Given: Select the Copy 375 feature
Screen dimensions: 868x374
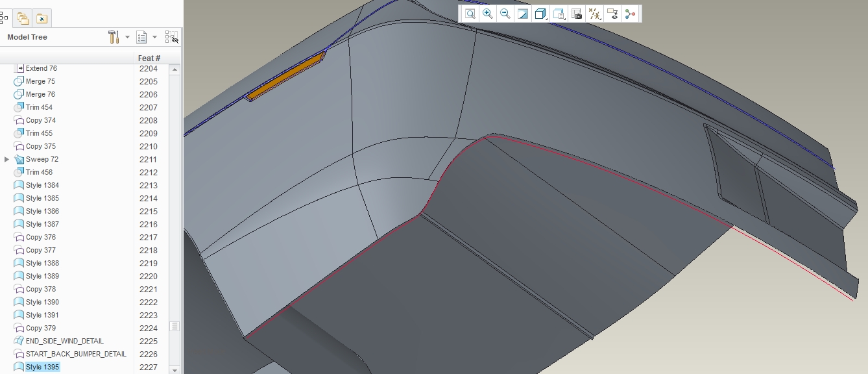Looking at the screenshot, I should click(x=41, y=146).
